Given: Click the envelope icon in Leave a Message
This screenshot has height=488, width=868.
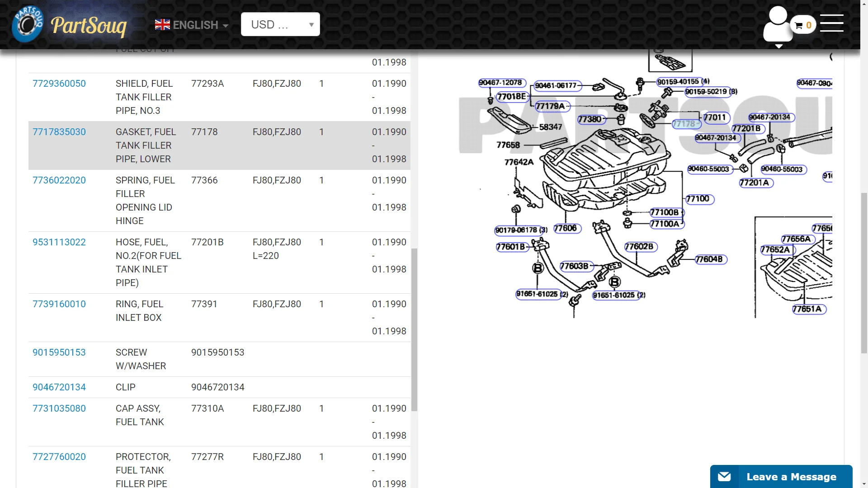Looking at the screenshot, I should point(724,476).
